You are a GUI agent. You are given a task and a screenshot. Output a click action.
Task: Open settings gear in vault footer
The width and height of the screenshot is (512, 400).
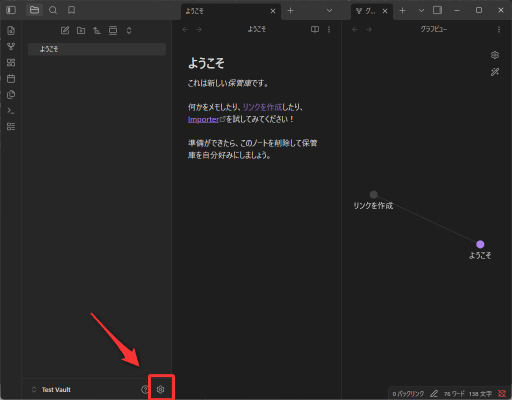point(160,389)
